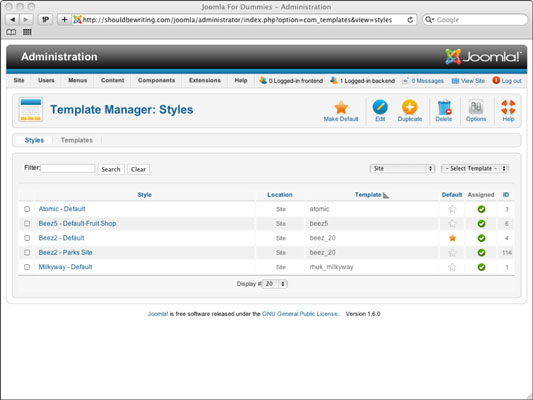Open the Top Sites grid icon

27,32
